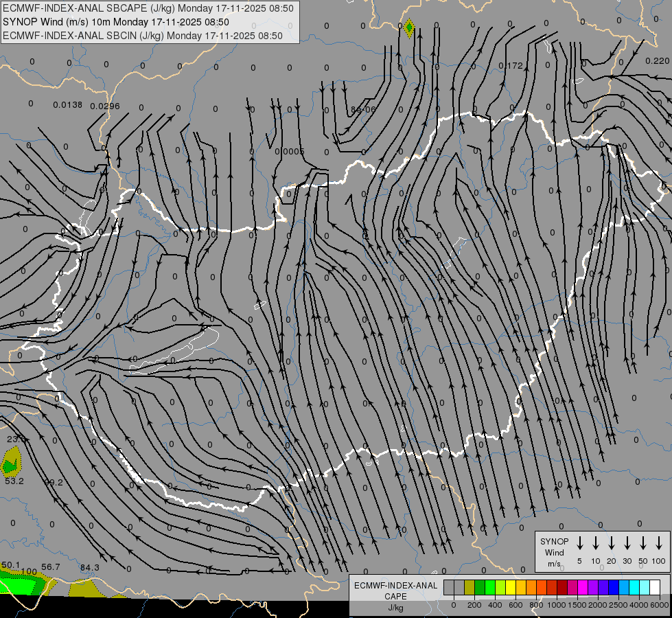Click the dark red 1000 J/kg swatch

click(x=562, y=588)
